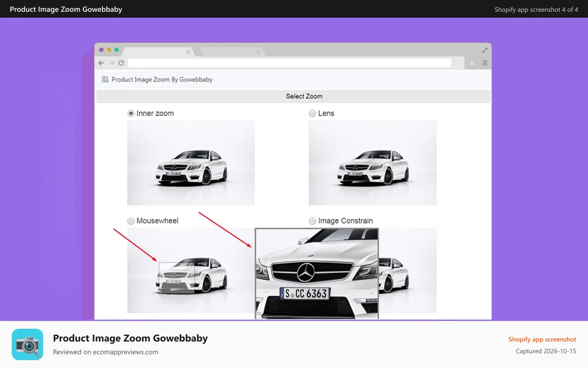Image resolution: width=588 pixels, height=368 pixels.
Task: Choose the Image Constrain radio button
Action: coord(312,221)
